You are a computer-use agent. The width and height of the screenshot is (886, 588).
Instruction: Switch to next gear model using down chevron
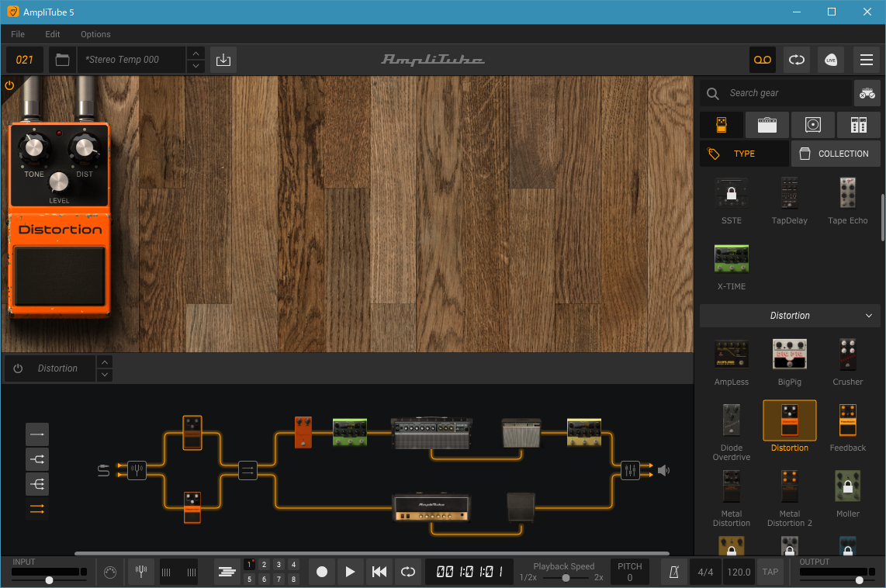tap(105, 375)
